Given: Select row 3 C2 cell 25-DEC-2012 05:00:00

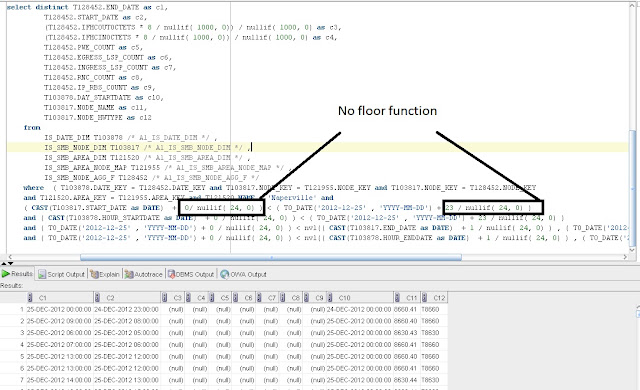Looking at the screenshot, I should point(127,333).
